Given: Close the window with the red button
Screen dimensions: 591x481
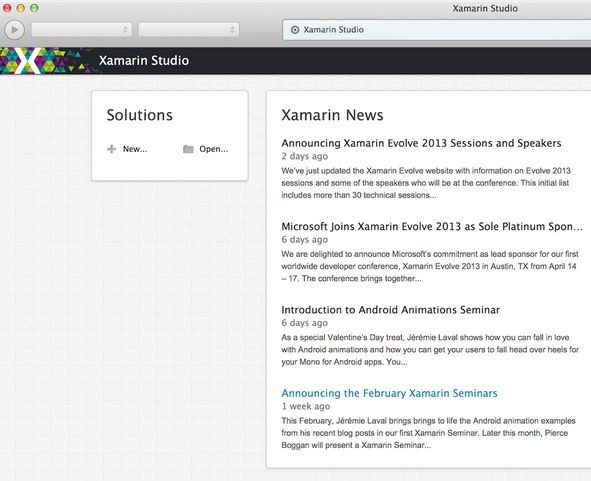Looking at the screenshot, I should pyautogui.click(x=7, y=8).
